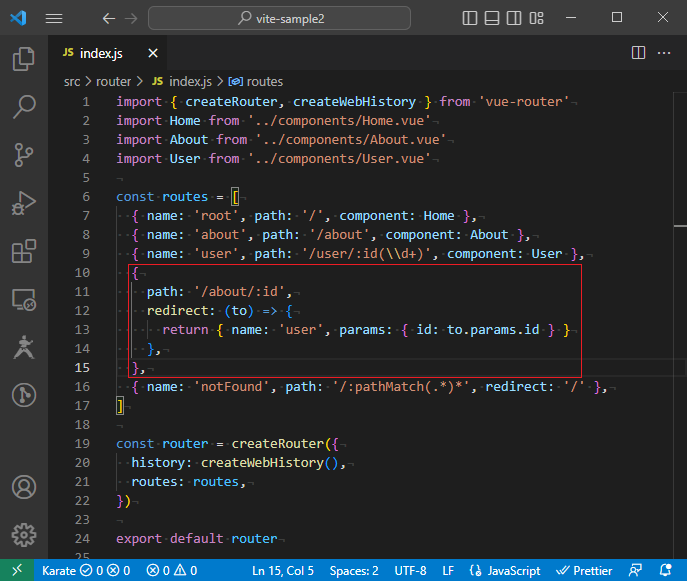The height and width of the screenshot is (581, 687).
Task: Open the Git Graph circular icon view
Action: click(x=24, y=395)
